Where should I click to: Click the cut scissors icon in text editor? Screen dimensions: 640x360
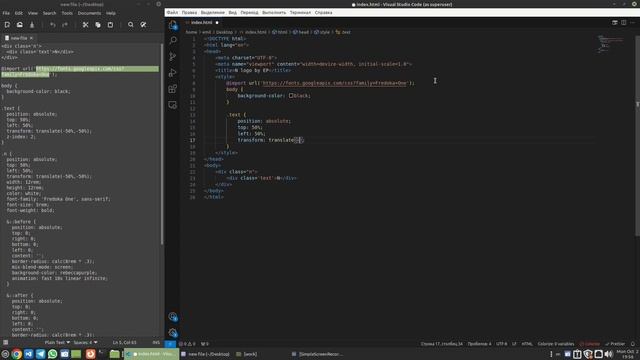tap(85, 25)
